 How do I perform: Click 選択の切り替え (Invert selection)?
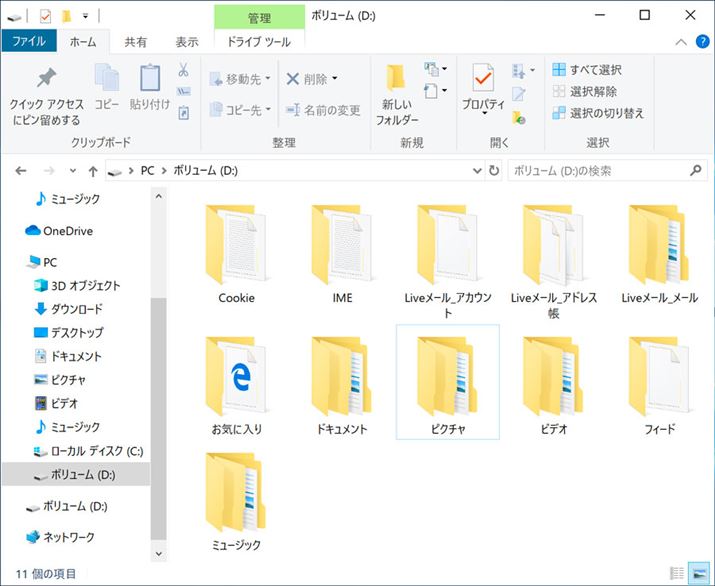tap(597, 113)
